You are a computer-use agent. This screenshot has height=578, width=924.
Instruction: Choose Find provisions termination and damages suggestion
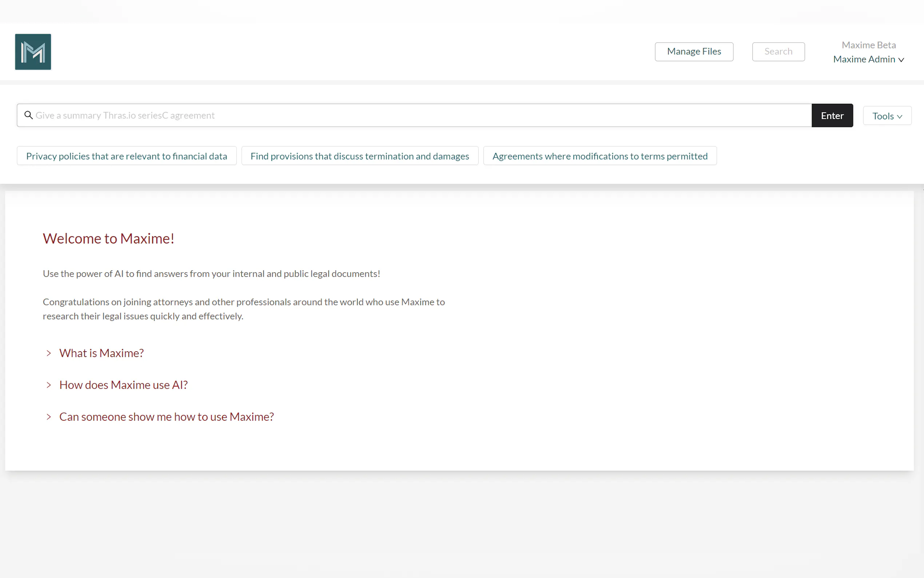coord(359,156)
